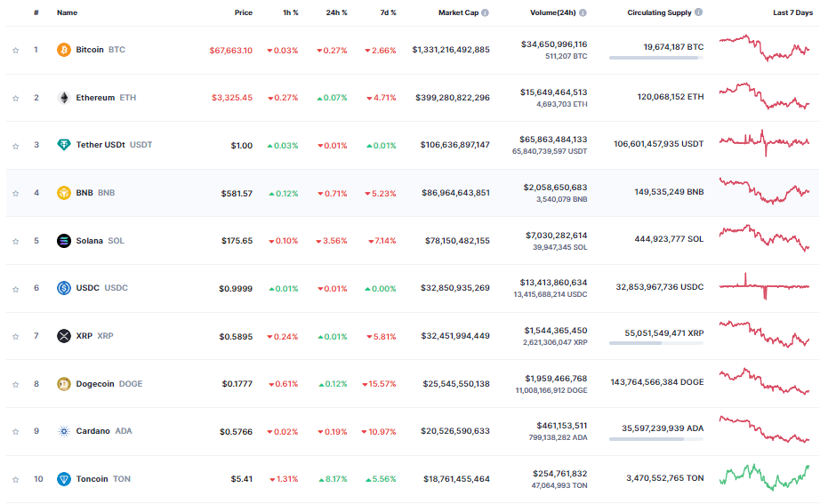
Task: Sort by the Name column header
Action: tap(67, 13)
